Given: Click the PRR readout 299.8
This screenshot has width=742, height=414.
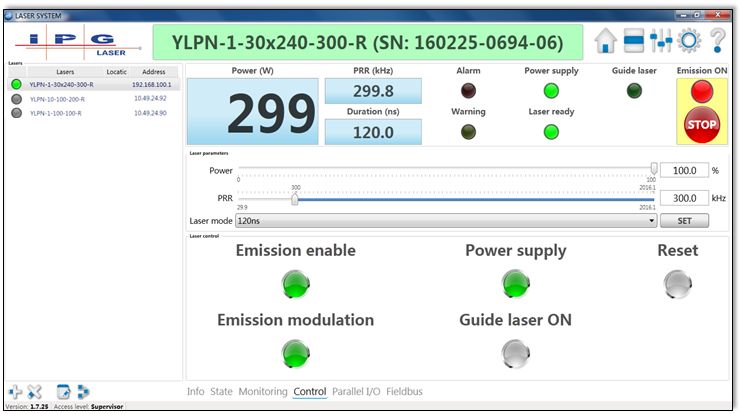Looking at the screenshot, I should click(x=373, y=91).
